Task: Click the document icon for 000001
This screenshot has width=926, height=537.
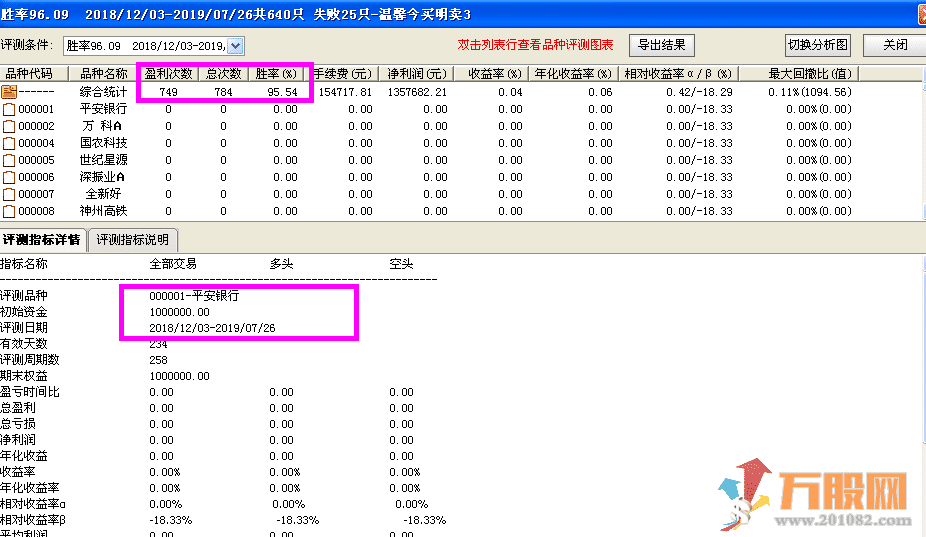Action: point(9,109)
